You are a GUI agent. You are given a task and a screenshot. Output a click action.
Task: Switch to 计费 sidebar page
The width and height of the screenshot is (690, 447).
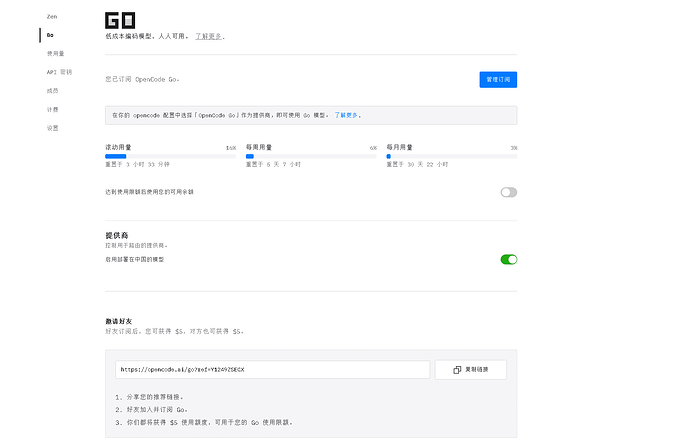(52, 110)
